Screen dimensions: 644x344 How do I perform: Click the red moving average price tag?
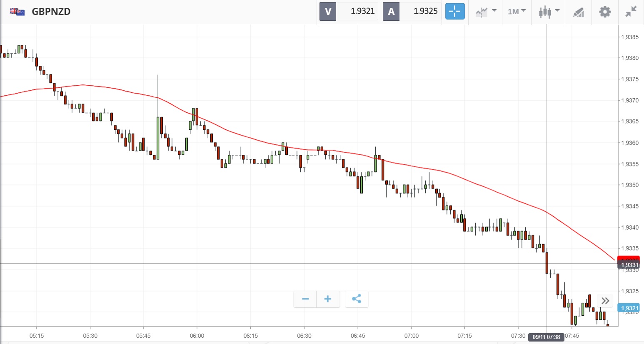click(629, 259)
